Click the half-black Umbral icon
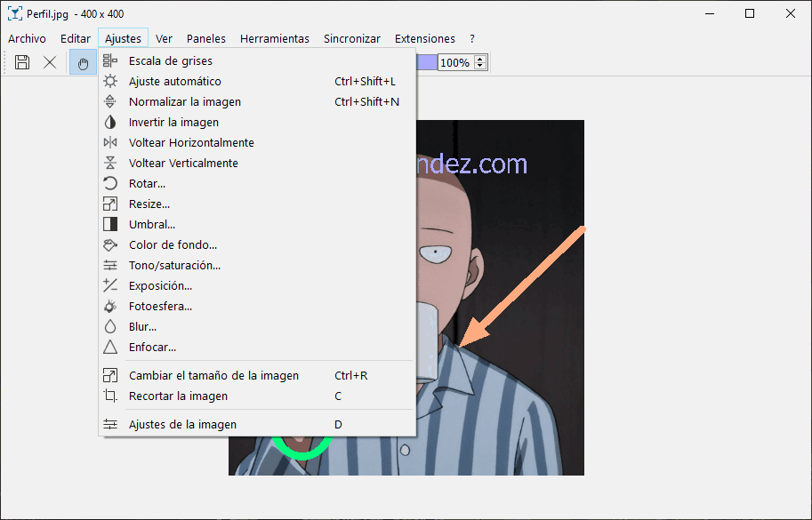812x520 pixels. pyautogui.click(x=109, y=224)
